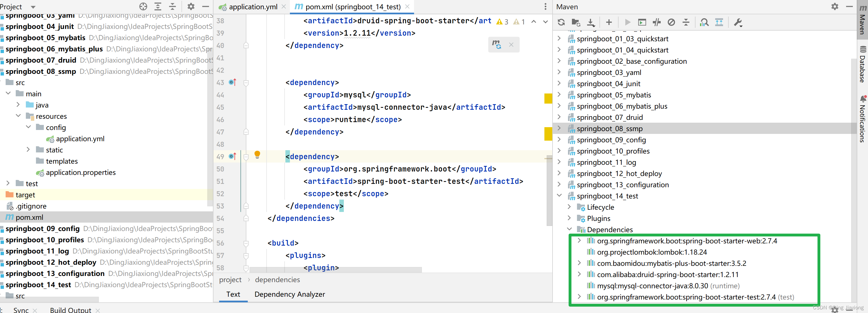The height and width of the screenshot is (313, 868).
Task: Click the 3 warnings indicator
Action: point(502,22)
